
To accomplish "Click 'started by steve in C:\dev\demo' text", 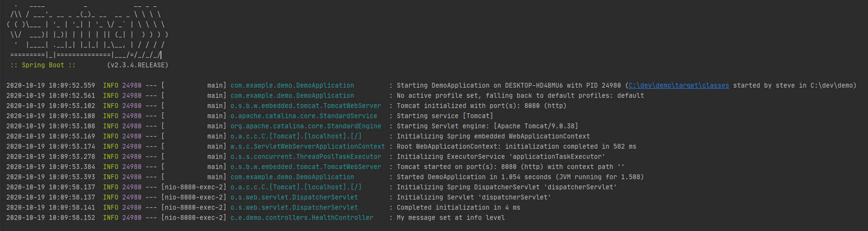I will [795, 86].
